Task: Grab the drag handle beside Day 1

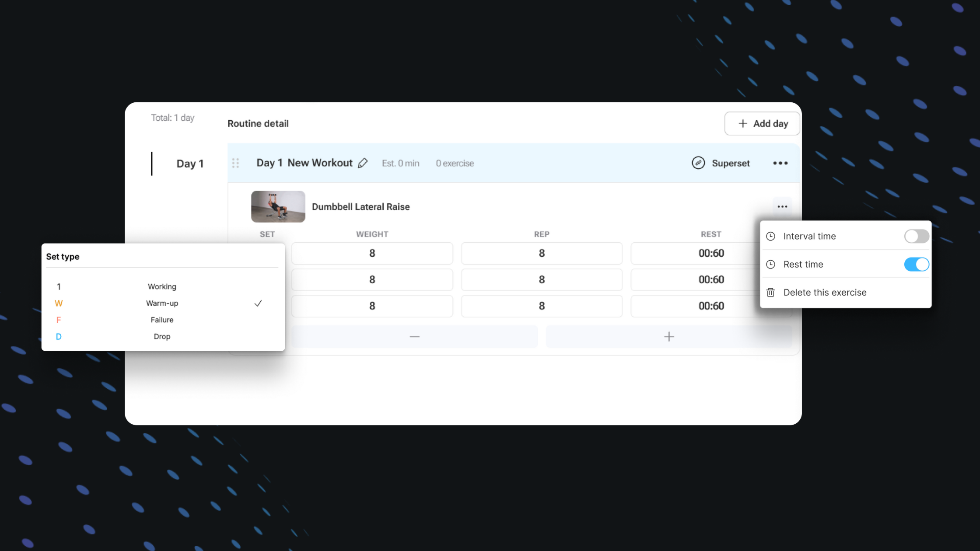Action: point(235,163)
